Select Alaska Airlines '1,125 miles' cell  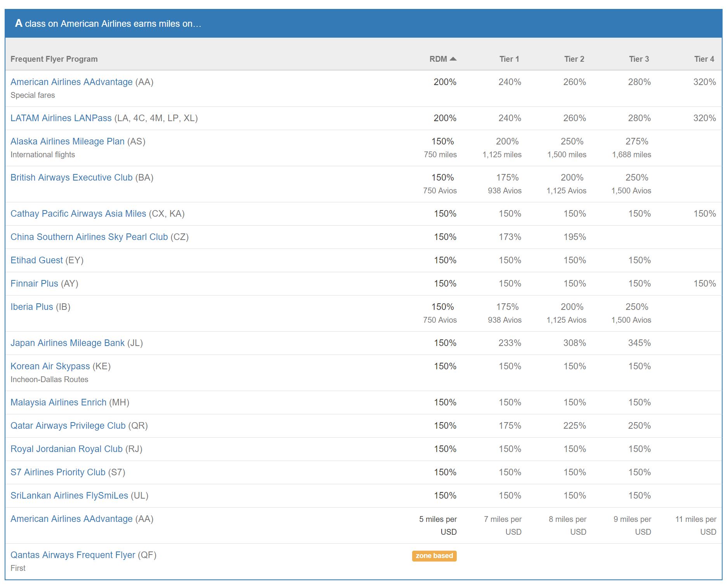click(502, 155)
